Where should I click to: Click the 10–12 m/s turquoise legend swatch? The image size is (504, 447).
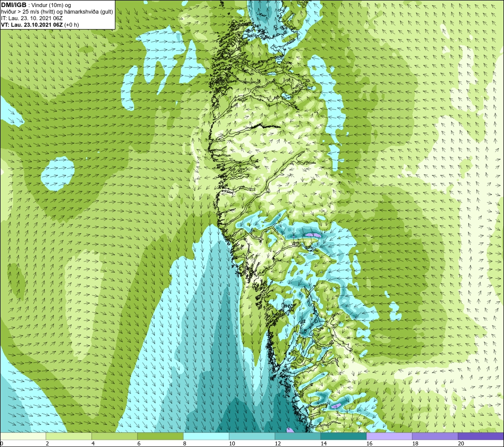[251, 436]
